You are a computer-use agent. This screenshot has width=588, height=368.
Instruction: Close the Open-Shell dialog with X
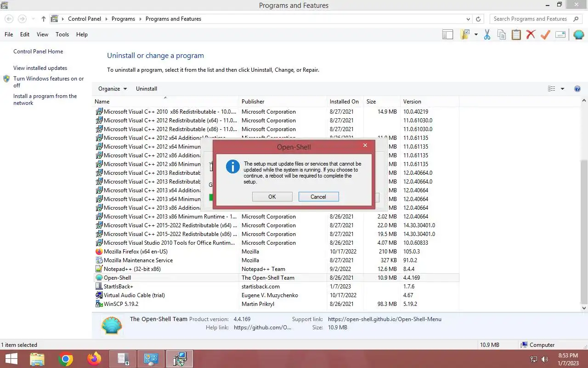365,145
